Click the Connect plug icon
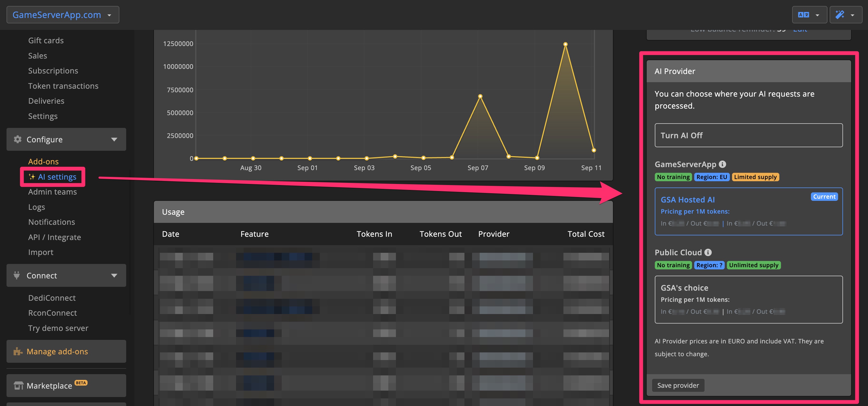868x406 pixels. point(17,275)
